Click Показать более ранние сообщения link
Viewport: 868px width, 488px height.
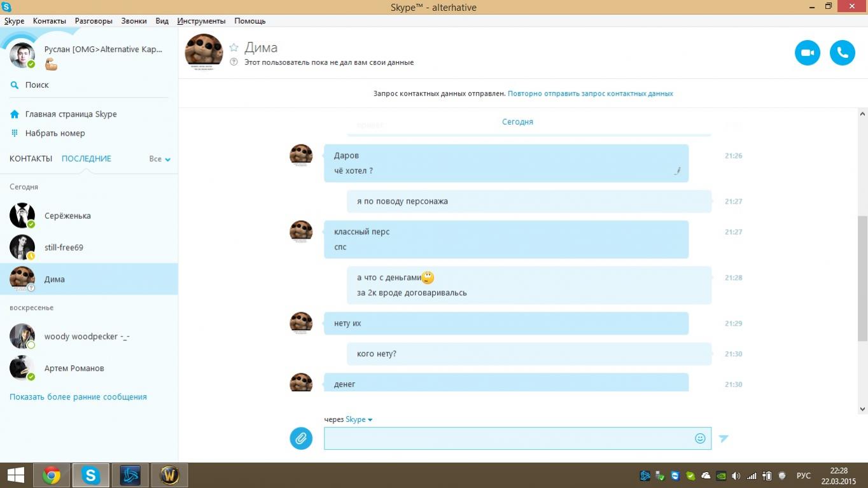point(78,396)
